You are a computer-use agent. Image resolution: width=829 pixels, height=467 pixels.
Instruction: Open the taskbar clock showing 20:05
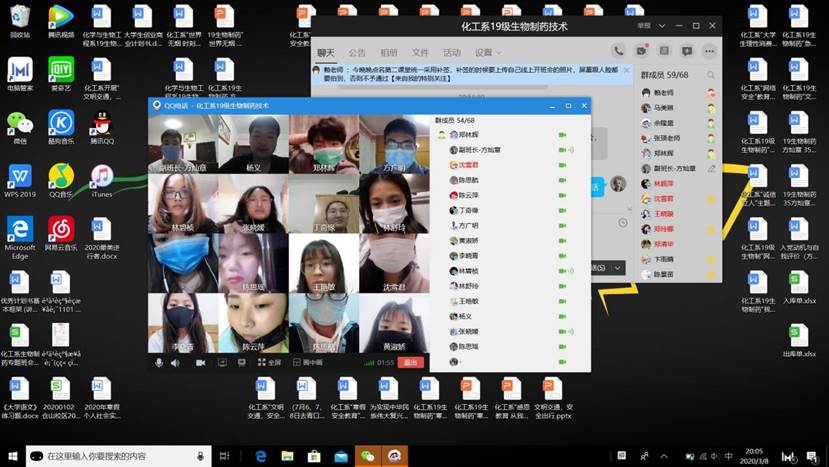(754, 456)
